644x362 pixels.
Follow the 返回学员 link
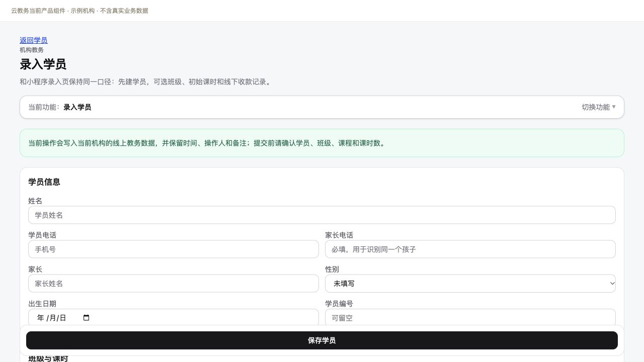click(34, 40)
